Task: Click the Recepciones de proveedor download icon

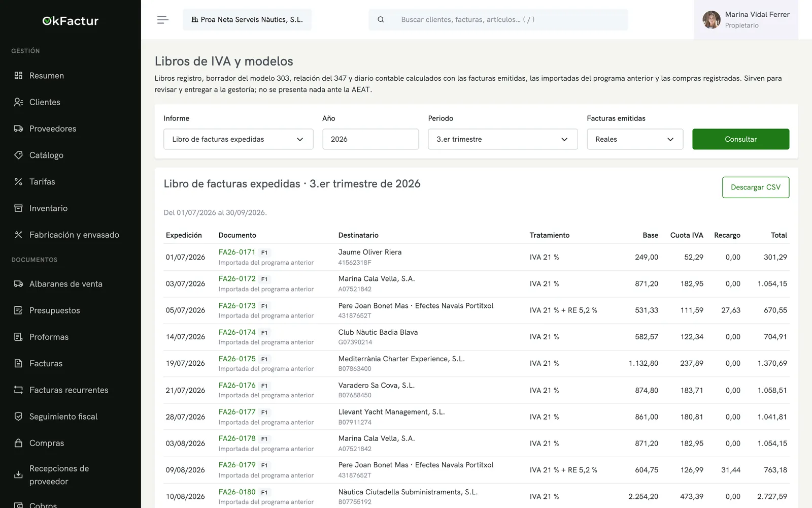Action: (x=18, y=475)
